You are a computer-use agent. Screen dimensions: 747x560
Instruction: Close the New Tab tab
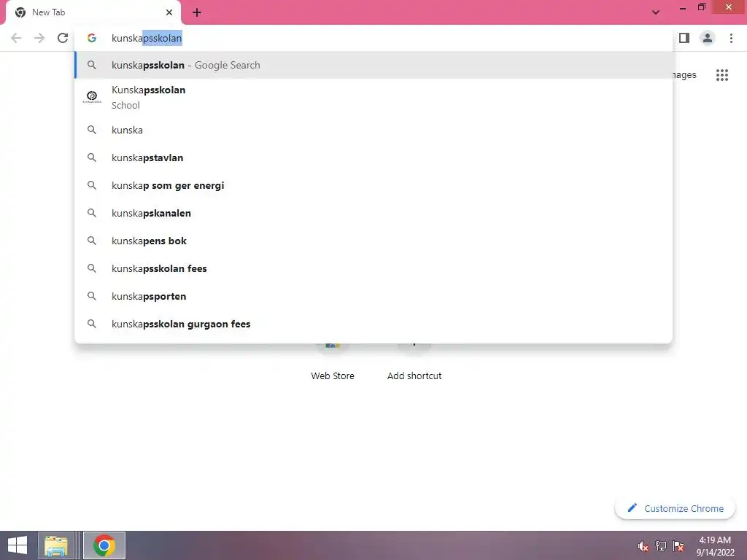point(169,12)
